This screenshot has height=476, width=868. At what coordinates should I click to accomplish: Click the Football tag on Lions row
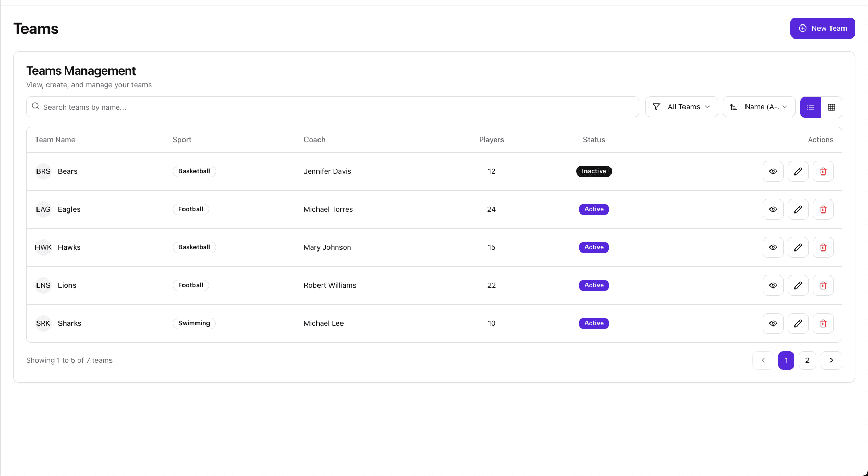[x=191, y=285]
